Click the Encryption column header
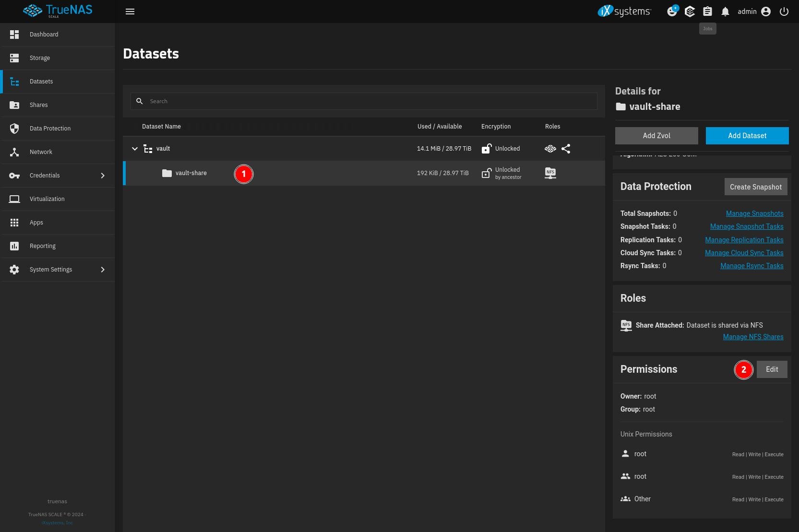Screen dimensions: 799x532 click(496, 127)
